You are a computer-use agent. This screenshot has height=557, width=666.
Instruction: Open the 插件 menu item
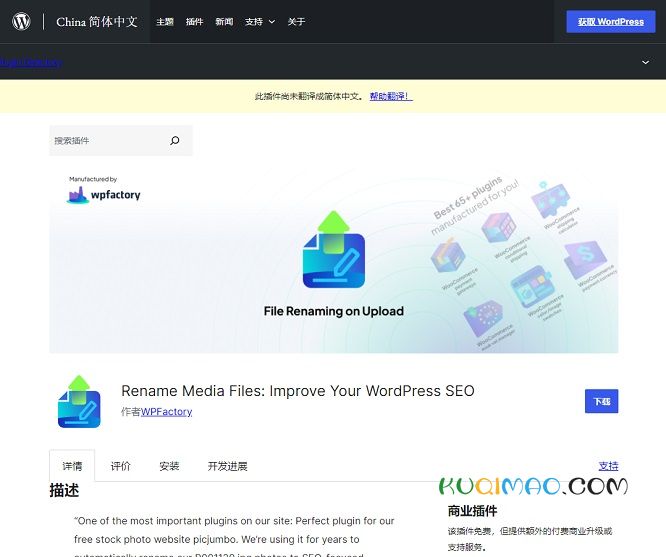coord(195,22)
